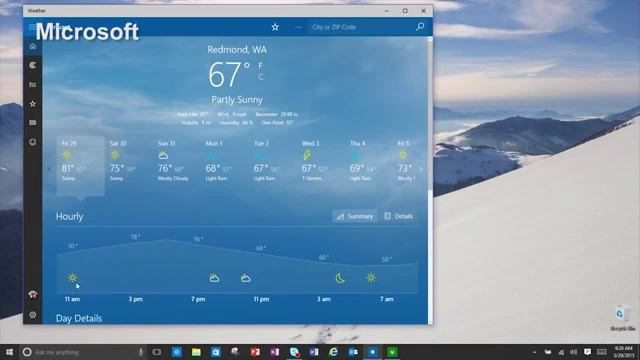Open the Forecast home icon in sidebar
The image size is (640, 360).
[x=33, y=46]
